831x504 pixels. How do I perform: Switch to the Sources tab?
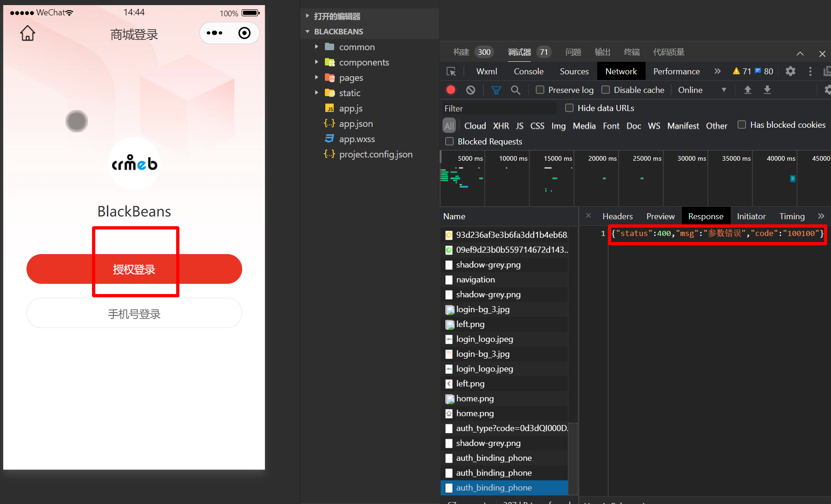coord(574,71)
